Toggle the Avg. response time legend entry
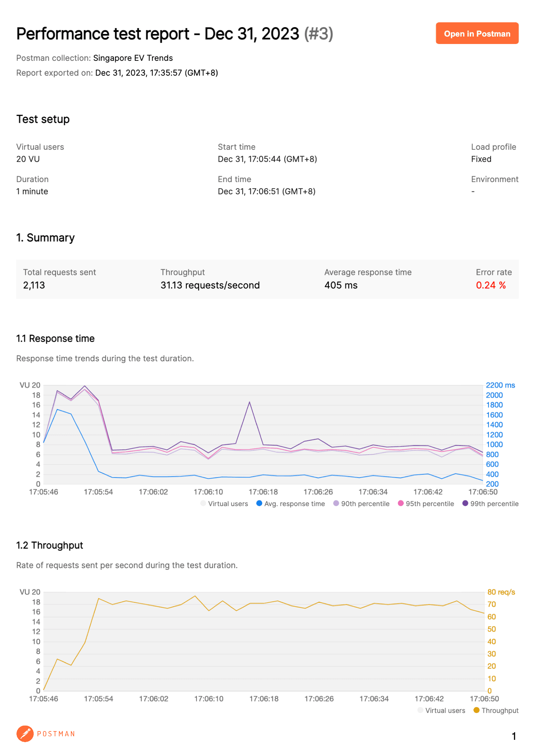The width and height of the screenshot is (535, 756). pyautogui.click(x=290, y=503)
